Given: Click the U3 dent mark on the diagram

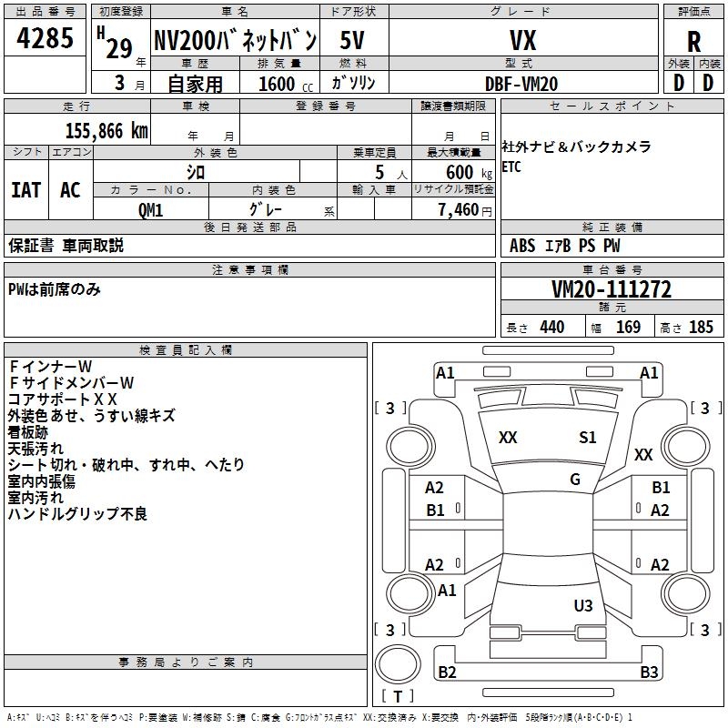Looking at the screenshot, I should 583,605.
